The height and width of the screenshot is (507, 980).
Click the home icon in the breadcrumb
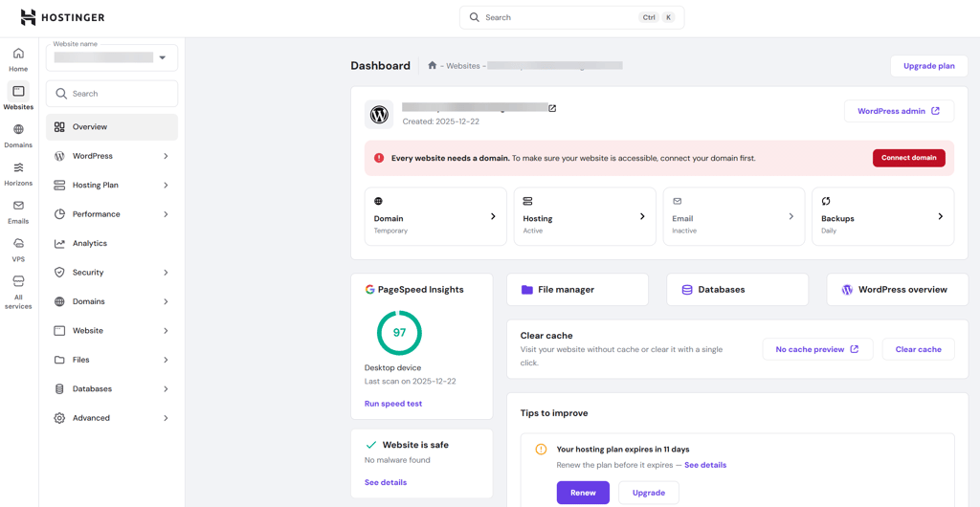(432, 65)
